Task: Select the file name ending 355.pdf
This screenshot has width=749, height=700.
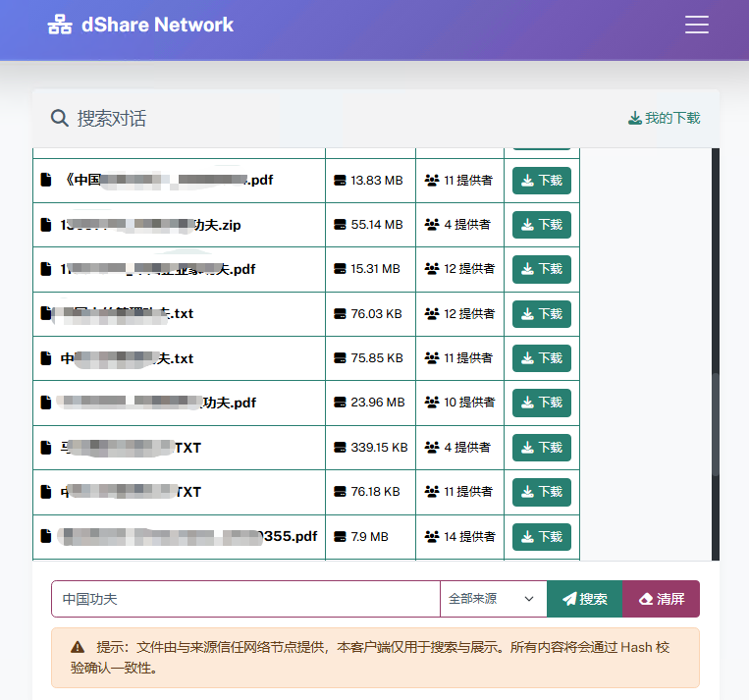Action: click(187, 536)
